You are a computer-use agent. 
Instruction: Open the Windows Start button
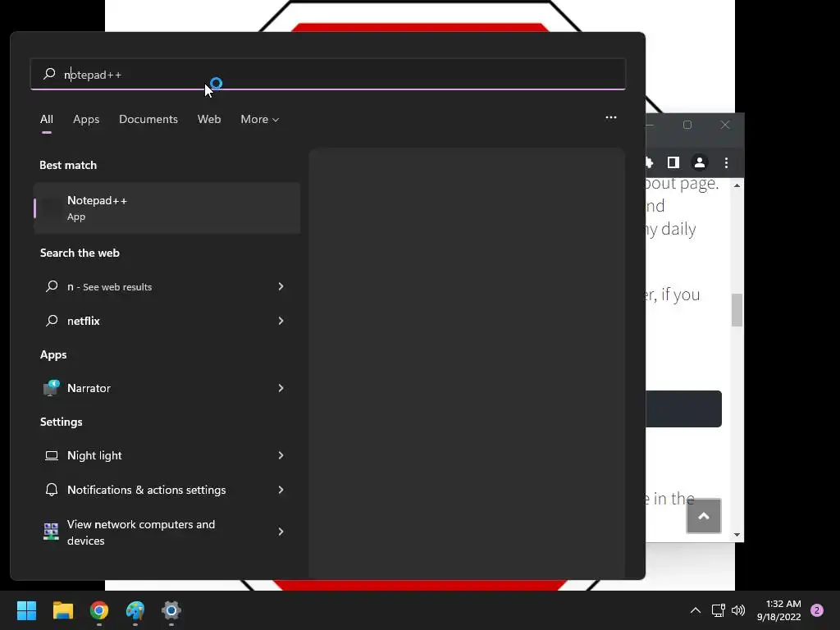point(26,610)
